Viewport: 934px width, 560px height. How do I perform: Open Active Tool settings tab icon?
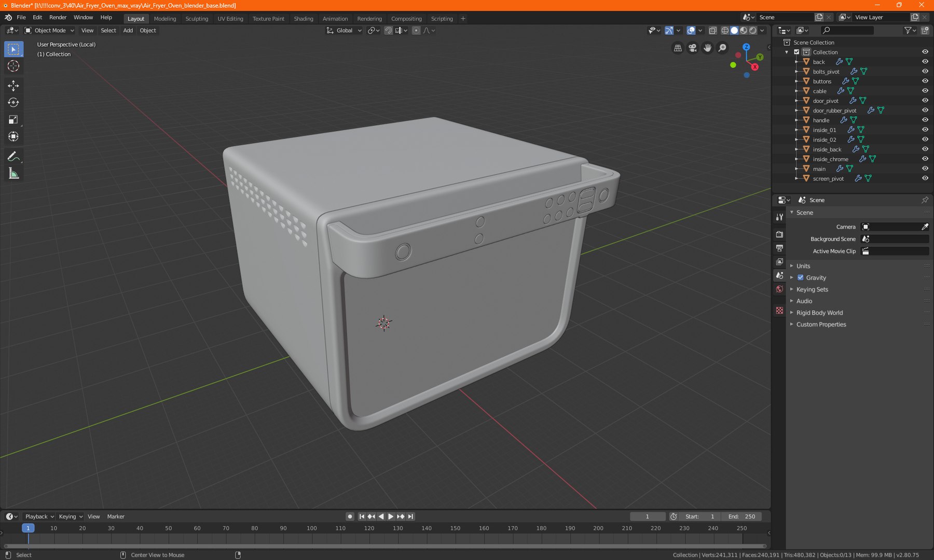(x=779, y=217)
